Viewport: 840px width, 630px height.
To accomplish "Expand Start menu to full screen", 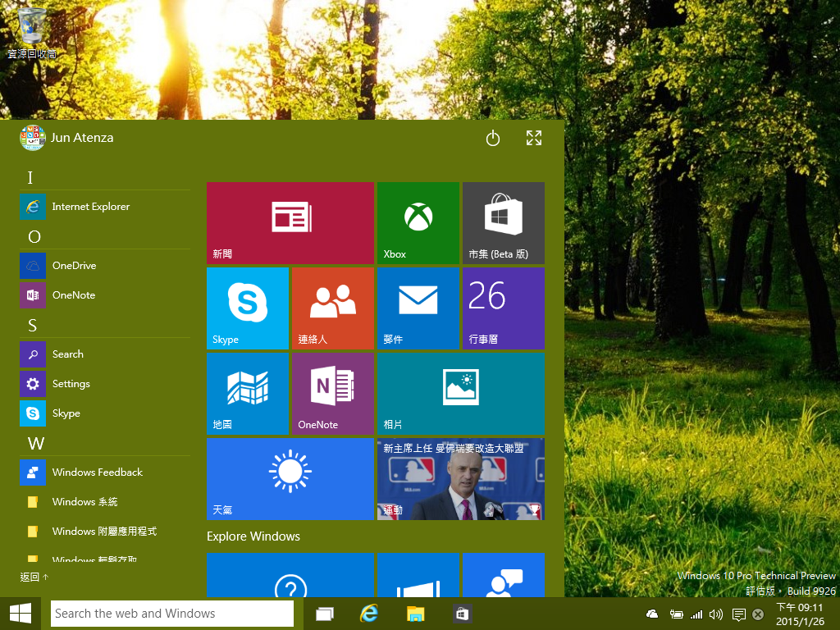I will click(x=533, y=138).
